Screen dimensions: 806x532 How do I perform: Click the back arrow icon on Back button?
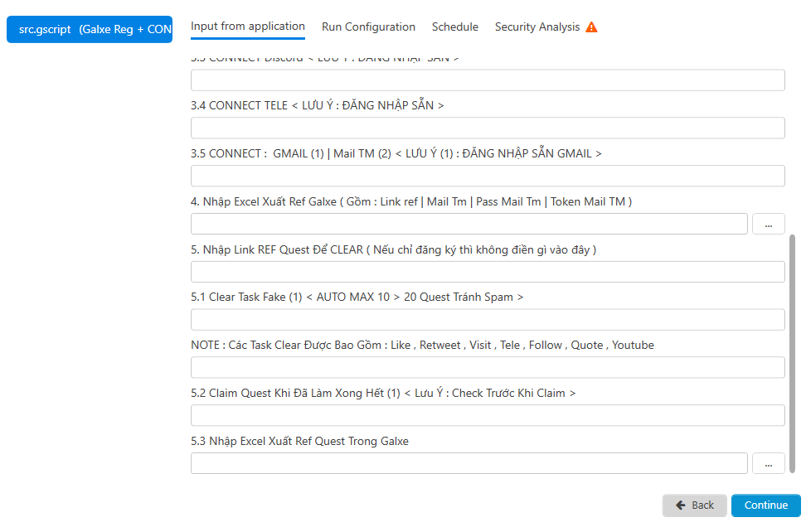pyautogui.click(x=681, y=505)
